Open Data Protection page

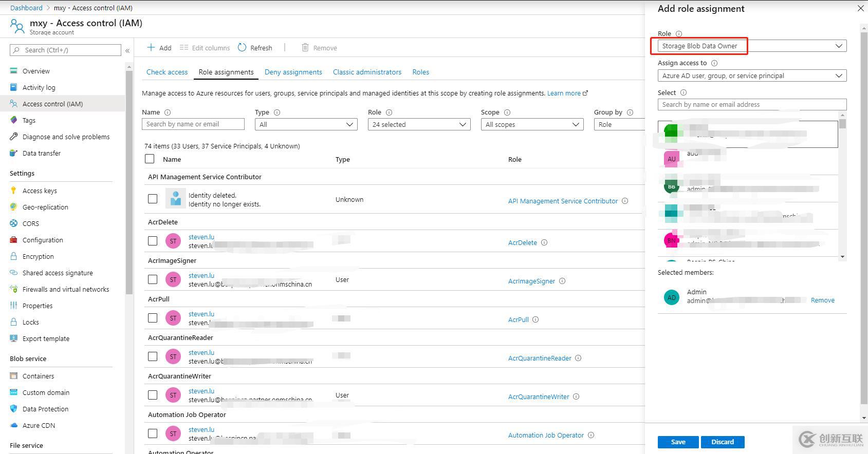(x=45, y=409)
